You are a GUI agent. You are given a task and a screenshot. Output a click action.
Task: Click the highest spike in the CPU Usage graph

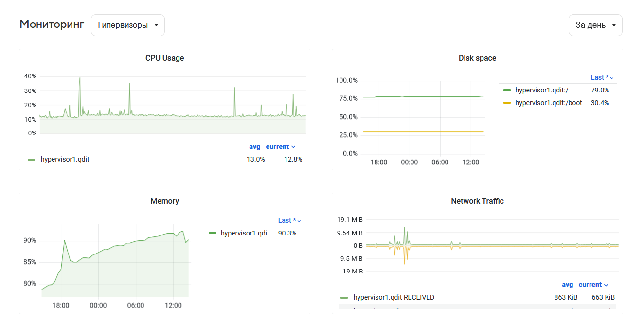(80, 78)
